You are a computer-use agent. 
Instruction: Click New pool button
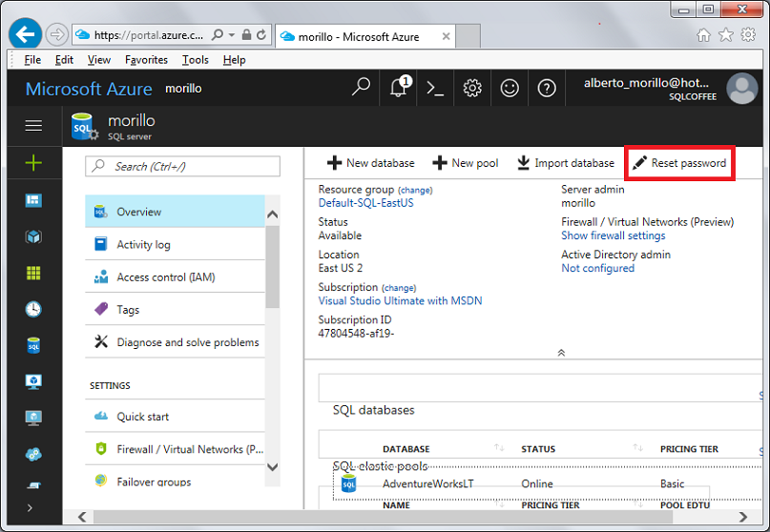[466, 163]
